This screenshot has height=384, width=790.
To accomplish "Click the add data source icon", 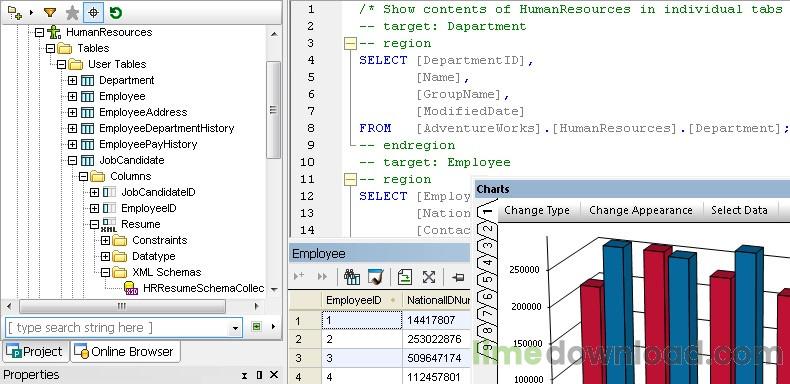I will tap(15, 13).
